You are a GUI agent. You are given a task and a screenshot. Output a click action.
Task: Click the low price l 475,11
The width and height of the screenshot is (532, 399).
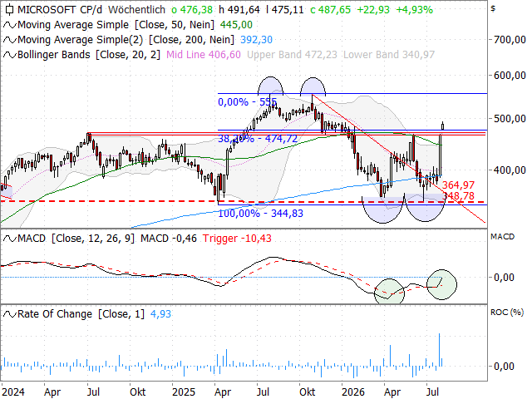[285, 9]
